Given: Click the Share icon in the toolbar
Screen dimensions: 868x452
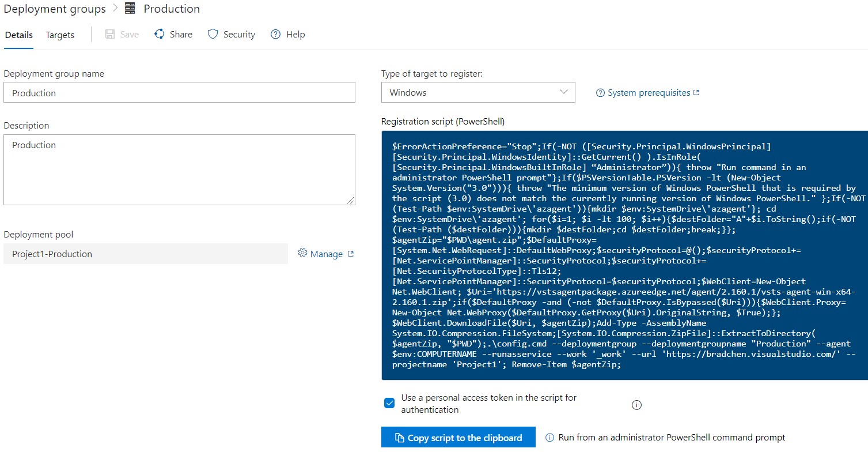Looking at the screenshot, I should (x=158, y=34).
